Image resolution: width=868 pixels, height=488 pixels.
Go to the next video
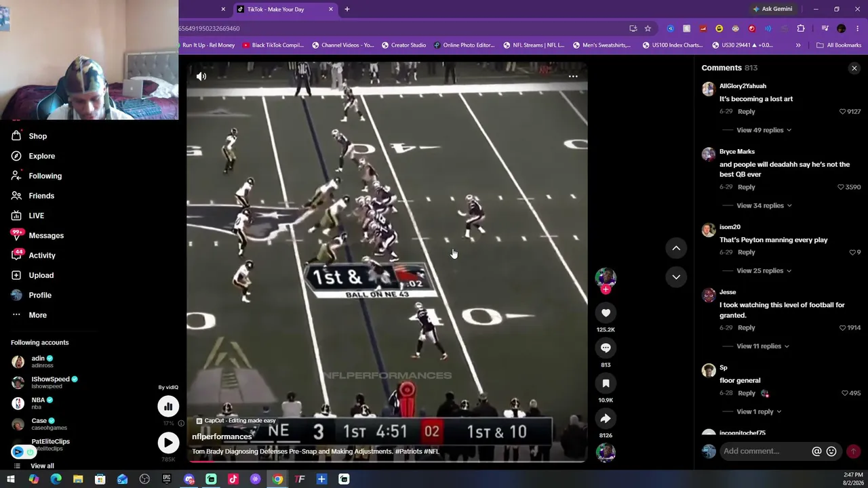click(x=676, y=277)
